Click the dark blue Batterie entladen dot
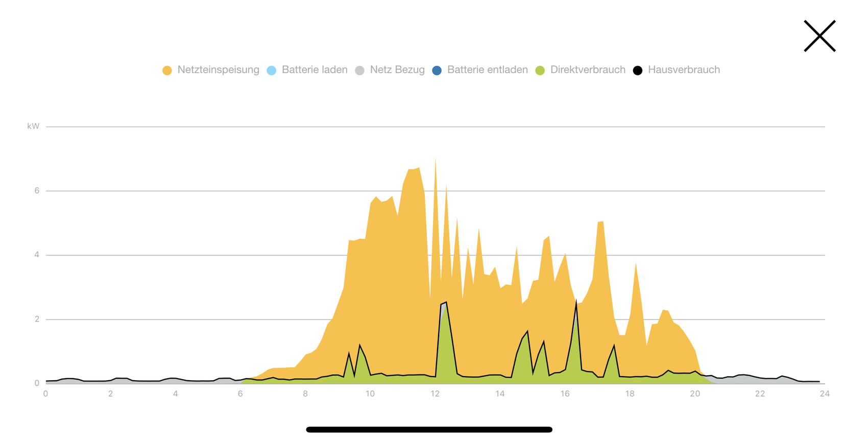 [437, 70]
